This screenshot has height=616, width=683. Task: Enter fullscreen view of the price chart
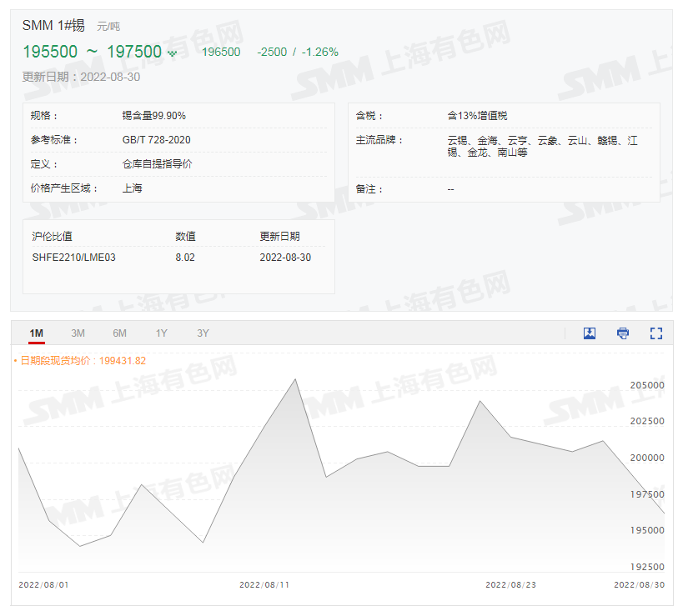655,333
